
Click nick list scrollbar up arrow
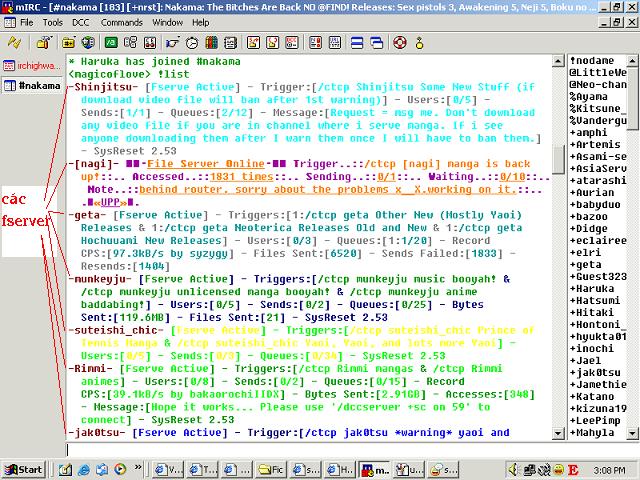point(632,61)
